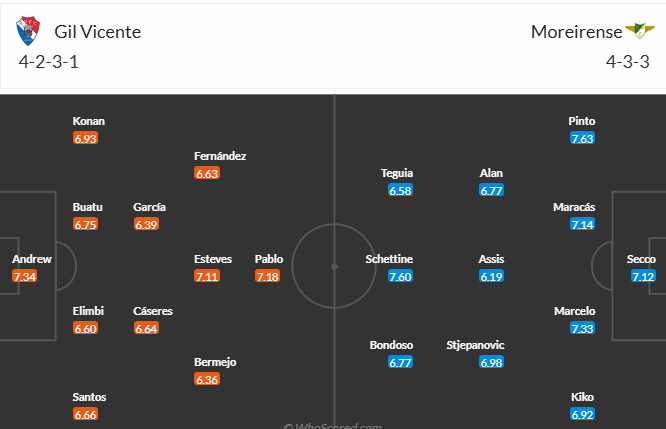Select Andrew's 7.34 rating badge
Screen dimensions: 666x429
pos(25,277)
